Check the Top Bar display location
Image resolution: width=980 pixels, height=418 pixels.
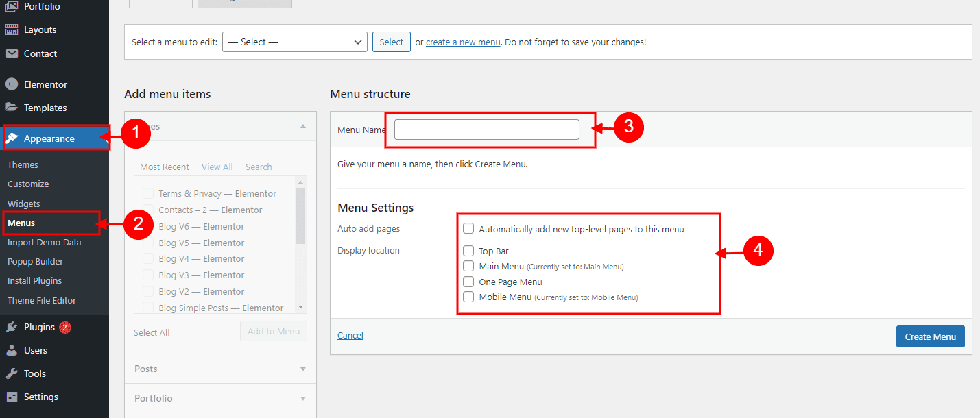468,251
